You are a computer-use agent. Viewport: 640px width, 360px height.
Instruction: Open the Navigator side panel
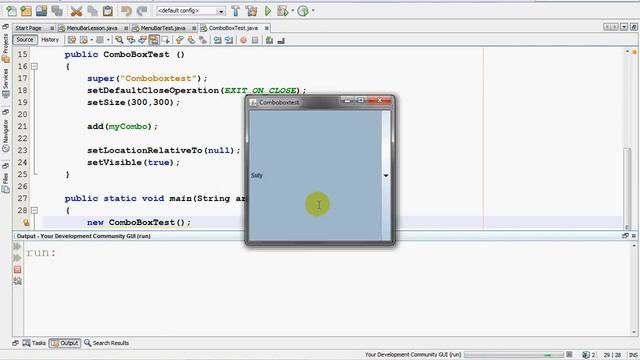coord(5,135)
